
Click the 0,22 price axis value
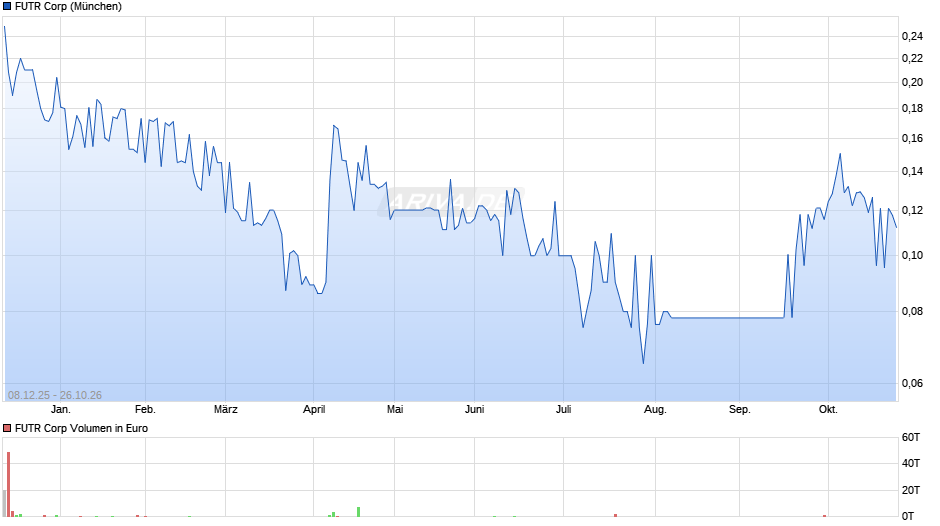click(912, 58)
